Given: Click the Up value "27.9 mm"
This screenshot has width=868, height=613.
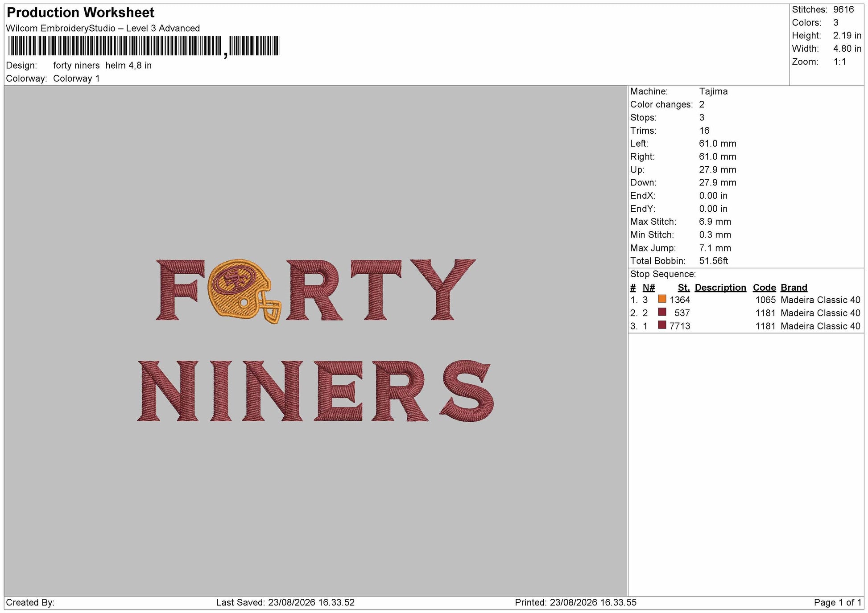Looking at the screenshot, I should pyautogui.click(x=718, y=170).
